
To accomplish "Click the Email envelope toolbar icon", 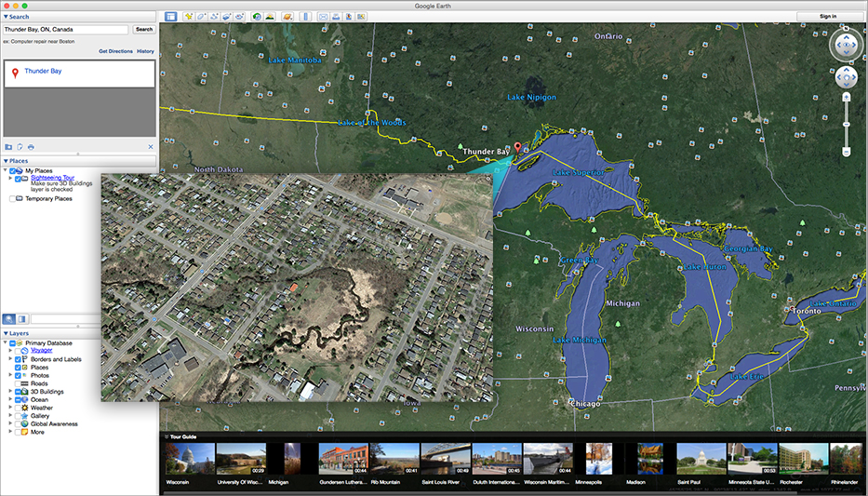I will (x=323, y=17).
